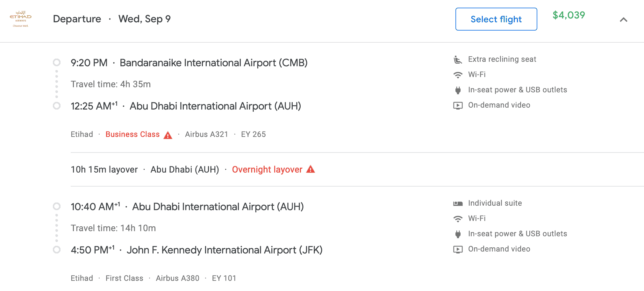This screenshot has width=644, height=291.
Task: Click the red Business Class label
Action: (132, 134)
